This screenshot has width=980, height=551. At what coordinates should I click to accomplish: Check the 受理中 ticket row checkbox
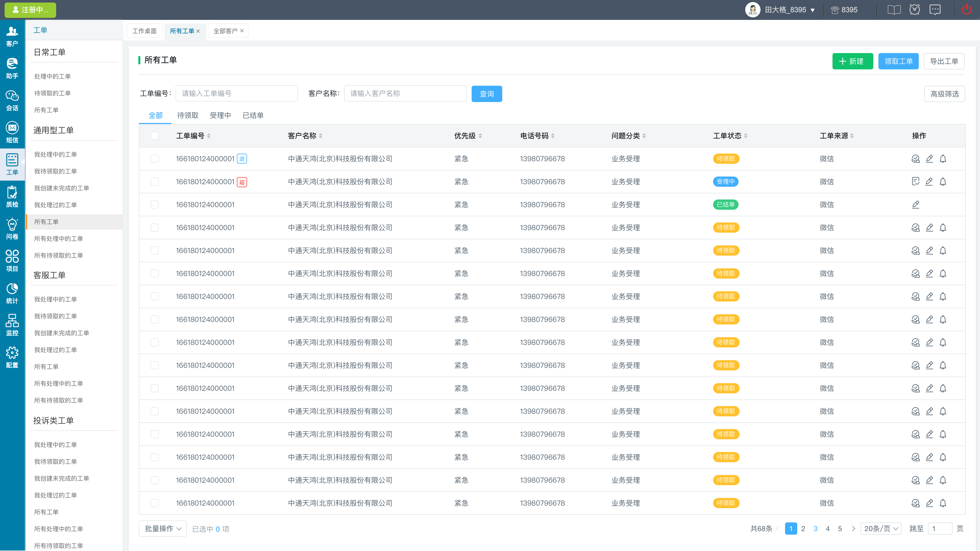[154, 182]
